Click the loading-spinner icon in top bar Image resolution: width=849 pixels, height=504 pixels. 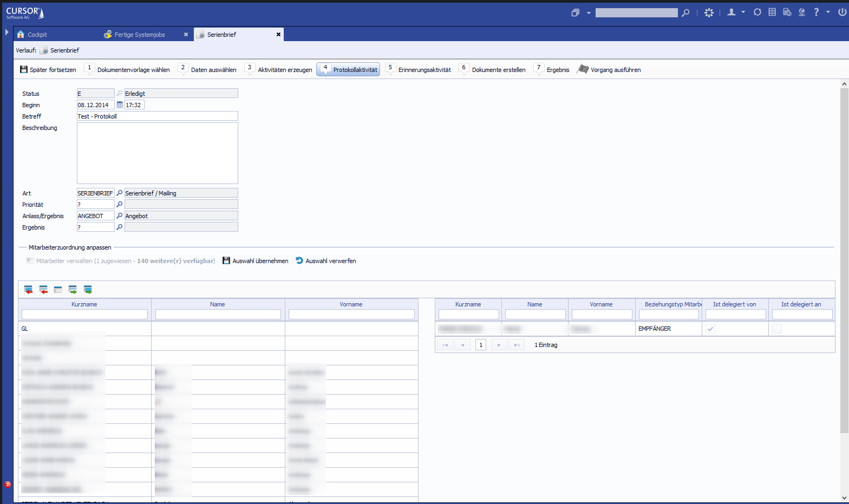pos(709,12)
